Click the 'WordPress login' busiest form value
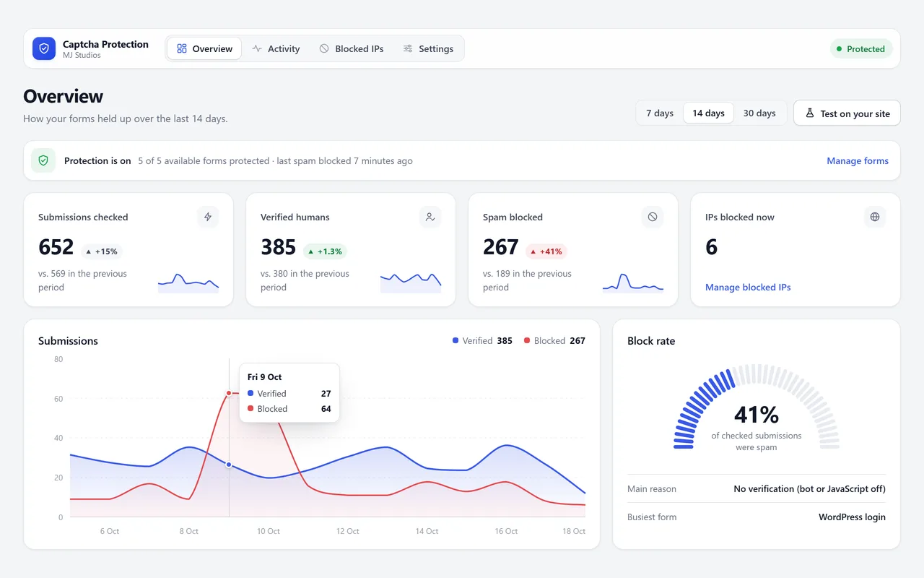 (x=852, y=517)
